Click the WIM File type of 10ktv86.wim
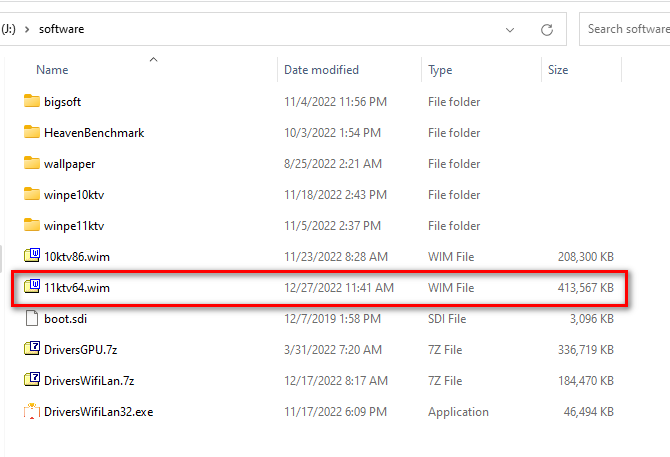The width and height of the screenshot is (670, 457). [451, 257]
